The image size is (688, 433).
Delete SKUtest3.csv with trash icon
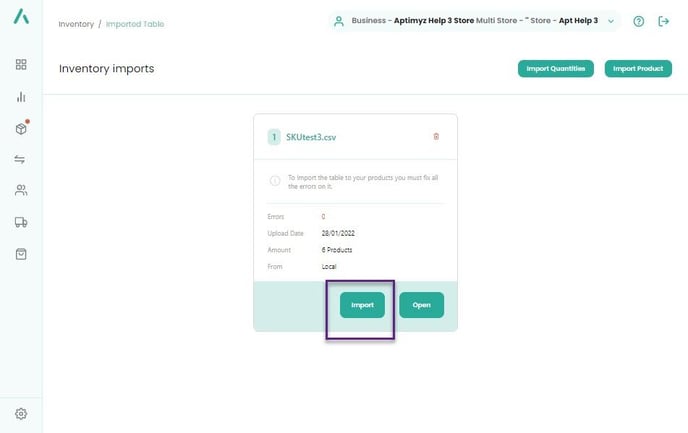(x=436, y=136)
